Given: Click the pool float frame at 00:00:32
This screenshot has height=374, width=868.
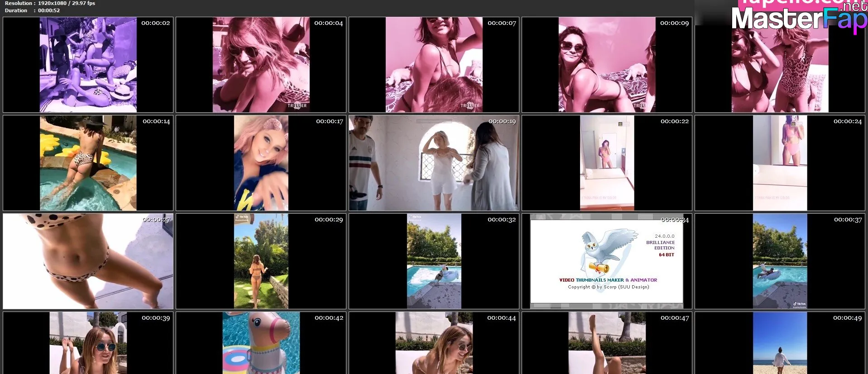Looking at the screenshot, I should point(434,261).
